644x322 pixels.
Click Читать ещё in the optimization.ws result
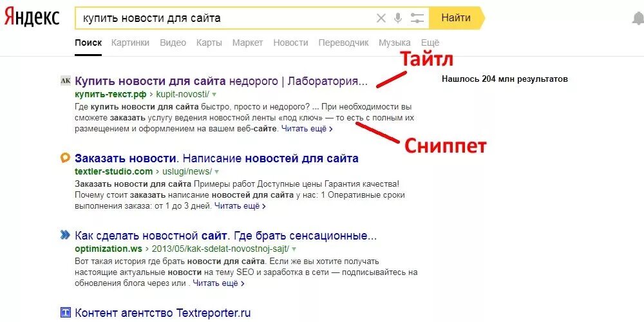point(218,283)
